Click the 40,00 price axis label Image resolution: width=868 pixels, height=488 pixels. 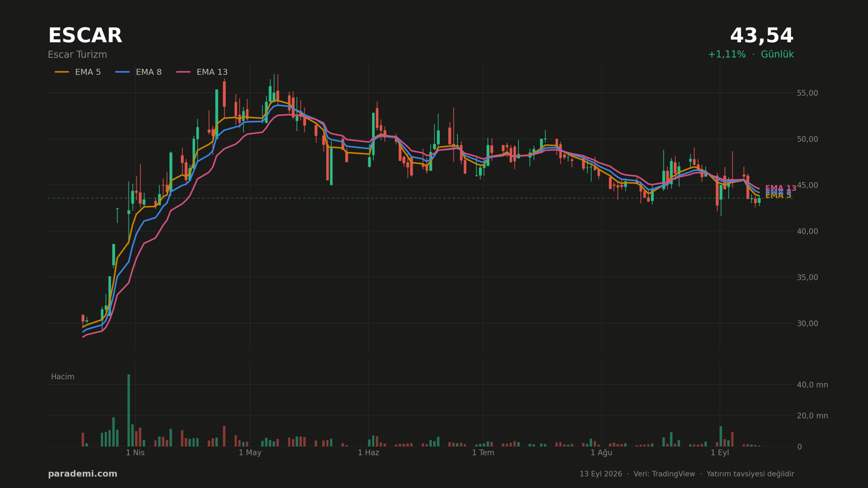(807, 232)
